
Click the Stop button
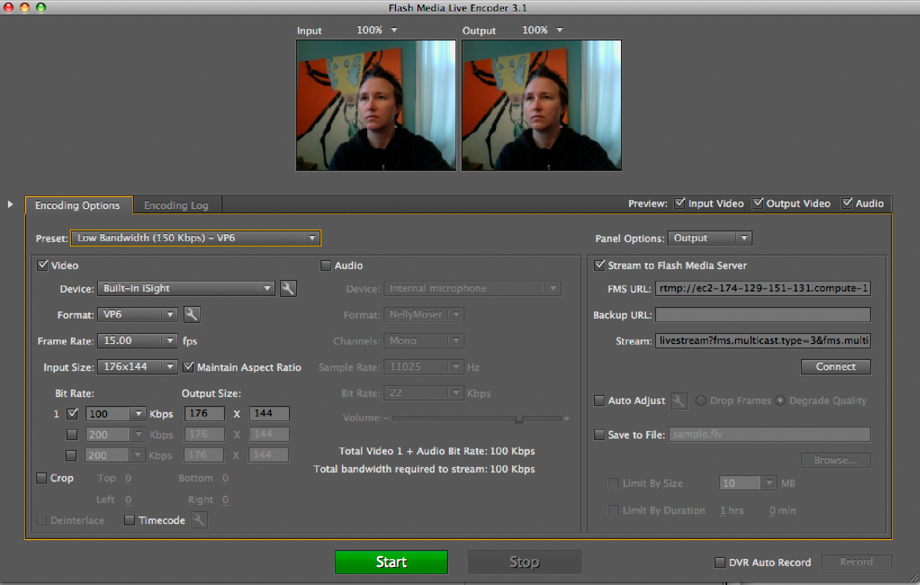[x=525, y=562]
